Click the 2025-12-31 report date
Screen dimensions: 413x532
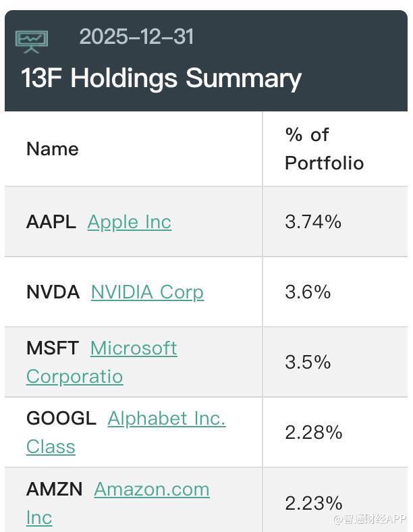click(136, 36)
